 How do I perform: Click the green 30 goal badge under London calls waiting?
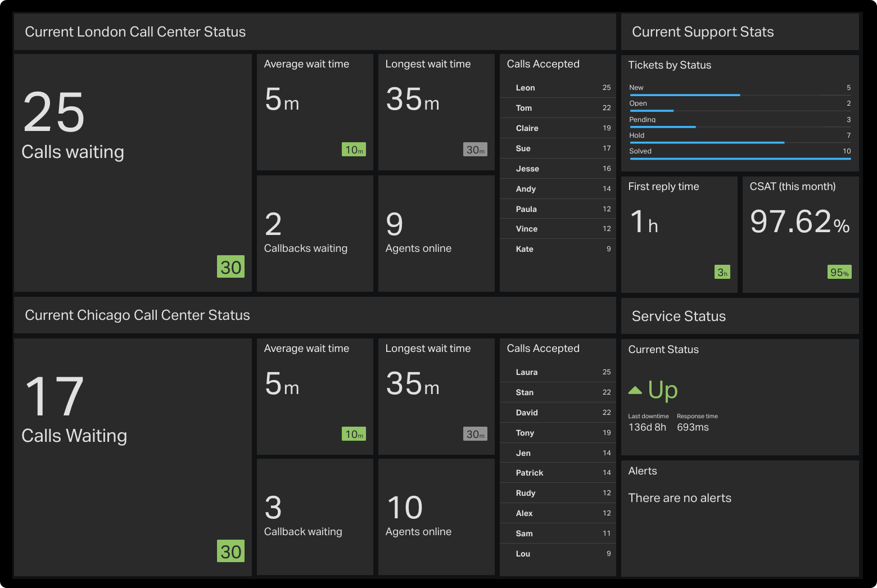tap(230, 267)
